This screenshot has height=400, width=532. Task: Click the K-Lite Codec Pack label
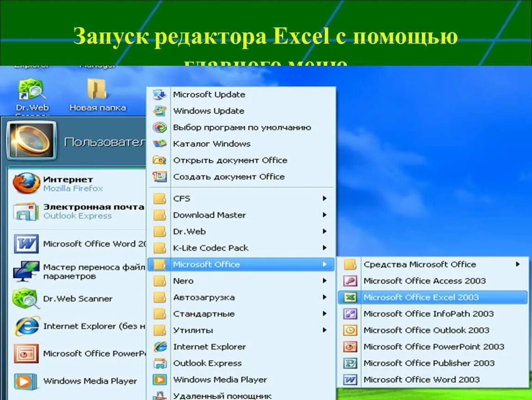(210, 248)
